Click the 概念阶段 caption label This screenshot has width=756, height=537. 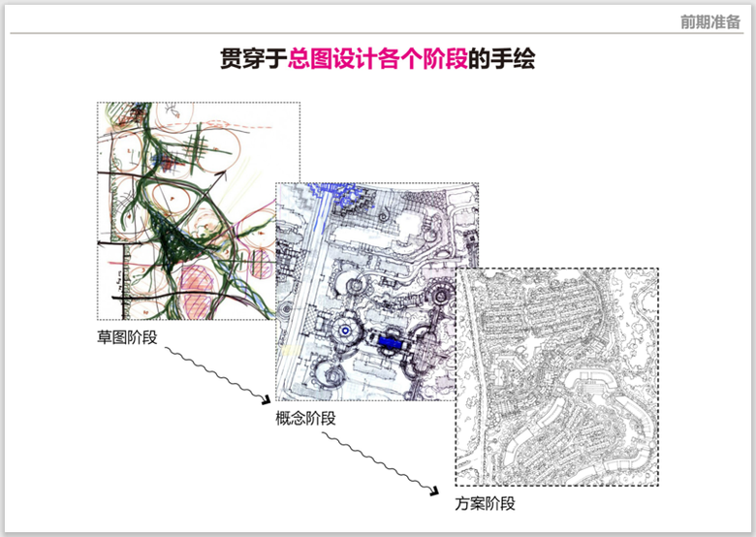click(x=306, y=418)
